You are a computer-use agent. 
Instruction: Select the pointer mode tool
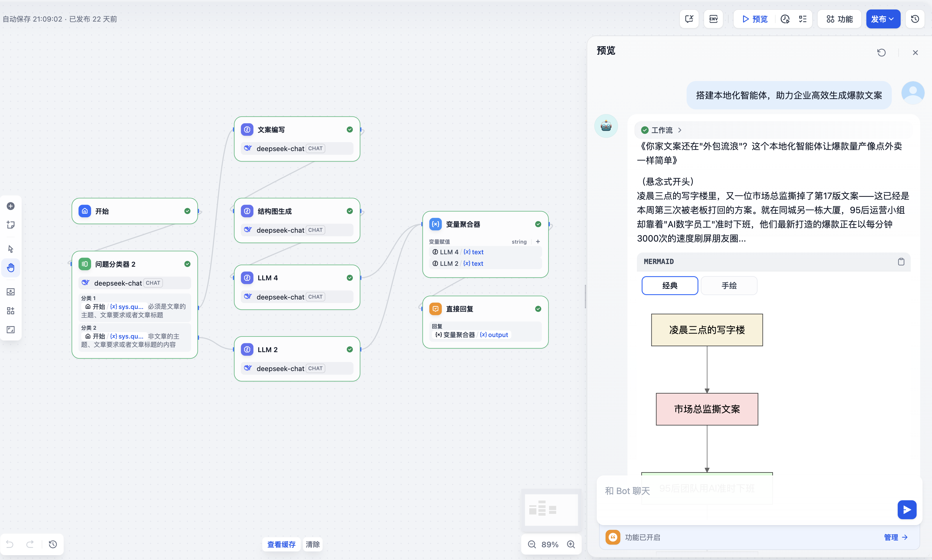tap(11, 249)
